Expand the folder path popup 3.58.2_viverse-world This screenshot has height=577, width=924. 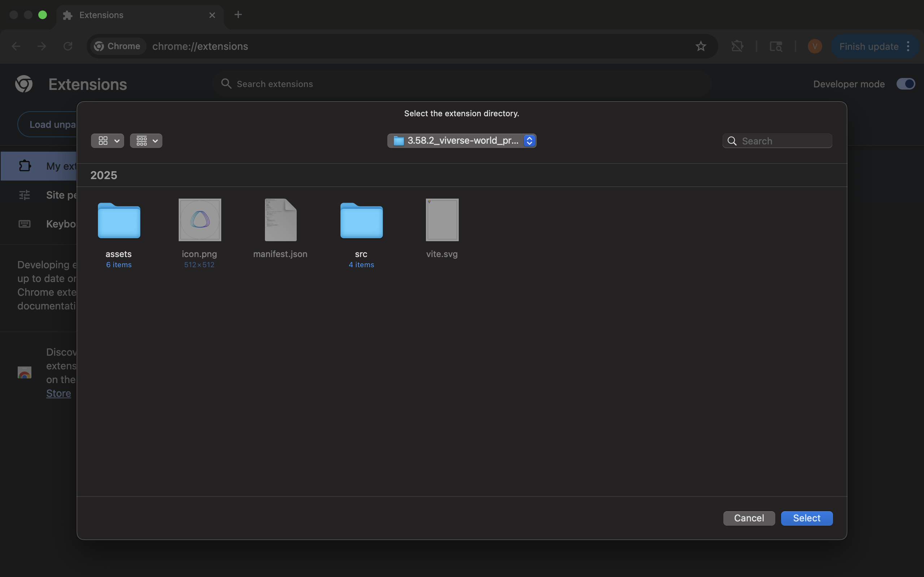pos(461,141)
